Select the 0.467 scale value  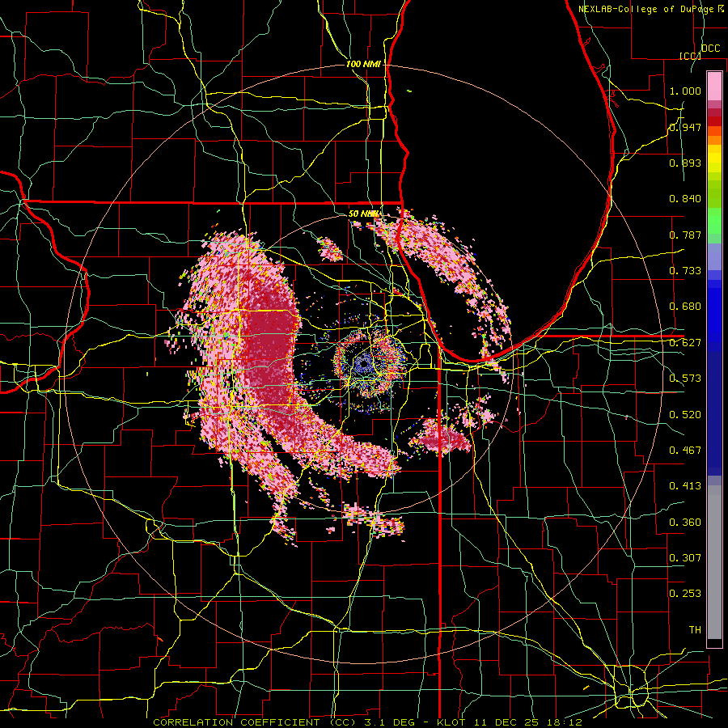[685, 451]
